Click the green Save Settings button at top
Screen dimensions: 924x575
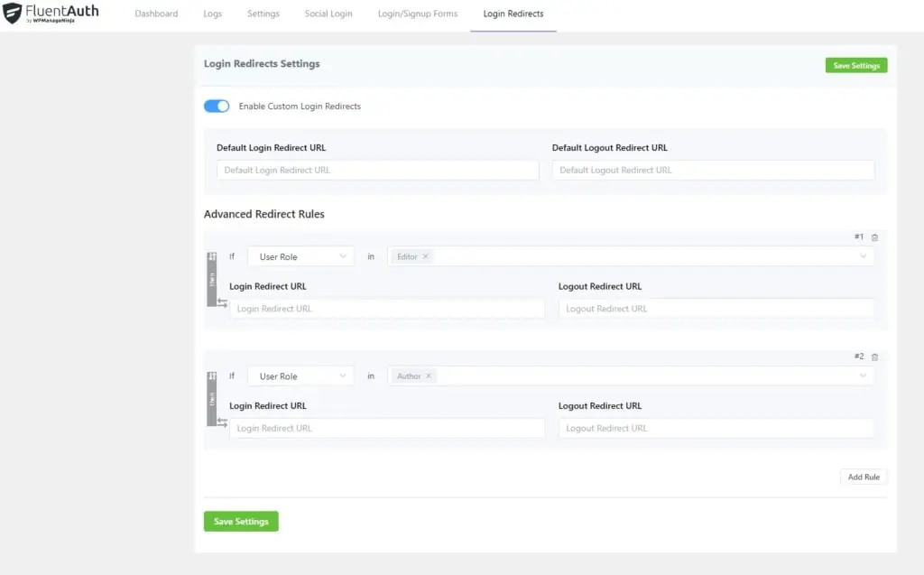click(855, 65)
